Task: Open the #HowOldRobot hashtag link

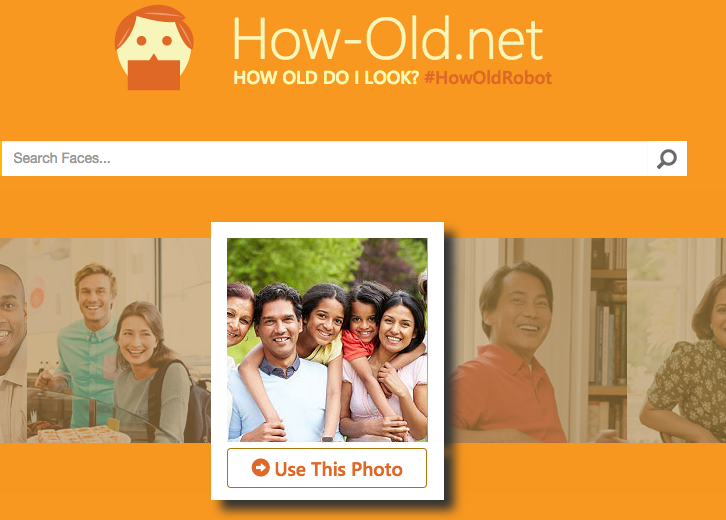Action: coord(488,78)
